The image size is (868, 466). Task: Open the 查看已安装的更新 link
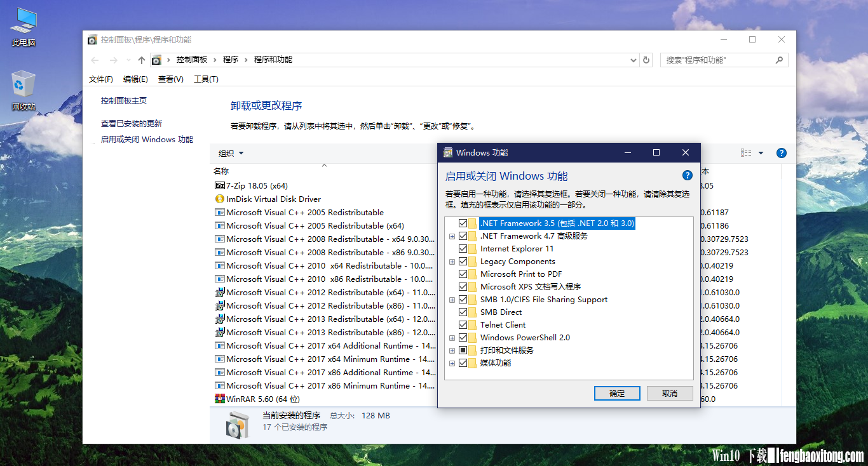click(x=132, y=124)
